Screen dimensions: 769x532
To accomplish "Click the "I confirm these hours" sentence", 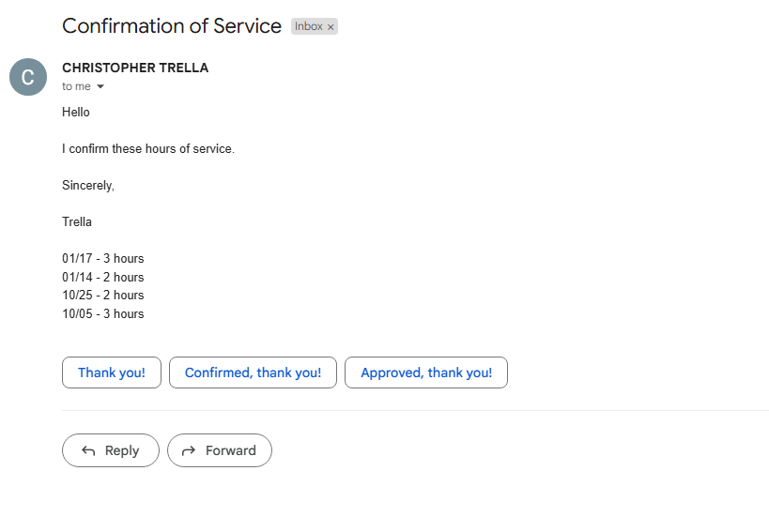I will [148, 148].
